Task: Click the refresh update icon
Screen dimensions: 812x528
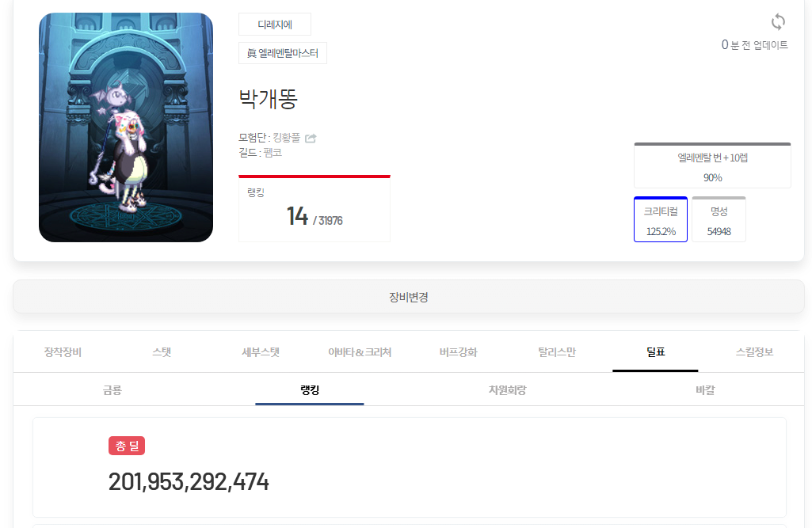Action: click(778, 22)
